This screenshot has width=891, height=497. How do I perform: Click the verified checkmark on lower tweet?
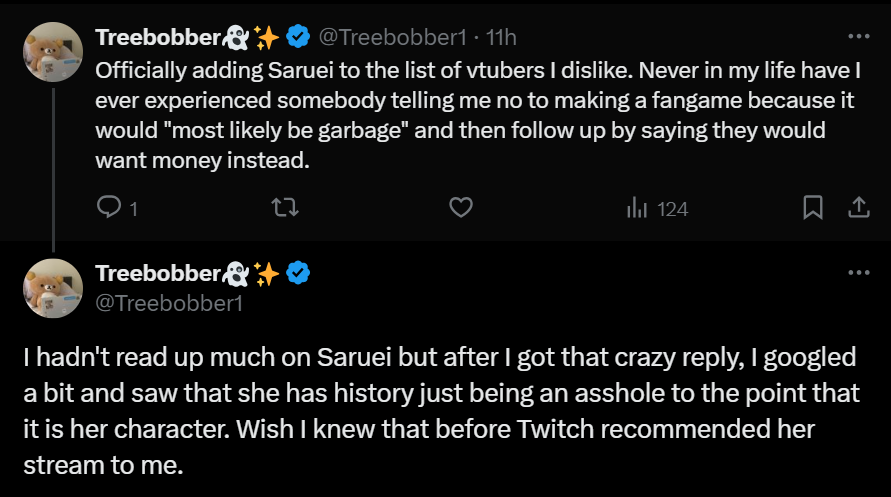pos(298,273)
